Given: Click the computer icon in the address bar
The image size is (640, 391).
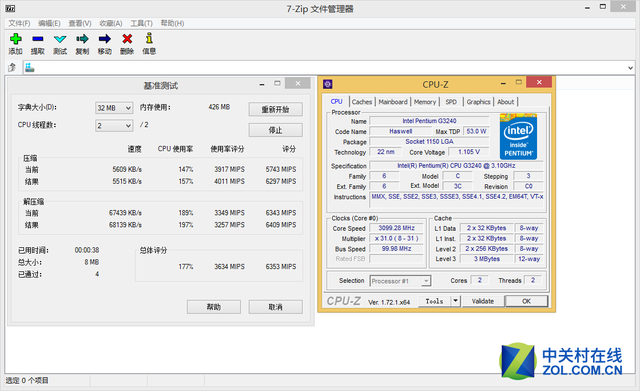Looking at the screenshot, I should pos(29,68).
